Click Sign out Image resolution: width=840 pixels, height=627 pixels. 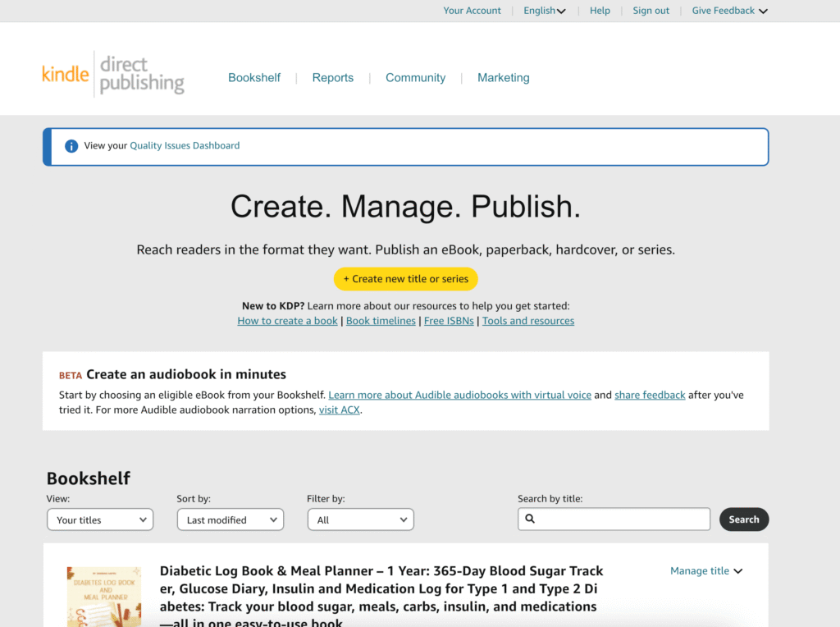pos(651,11)
